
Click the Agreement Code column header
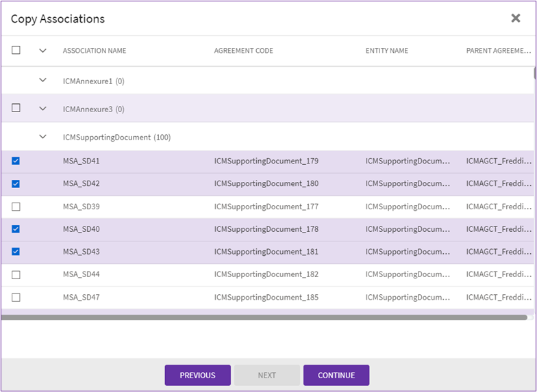pos(243,51)
